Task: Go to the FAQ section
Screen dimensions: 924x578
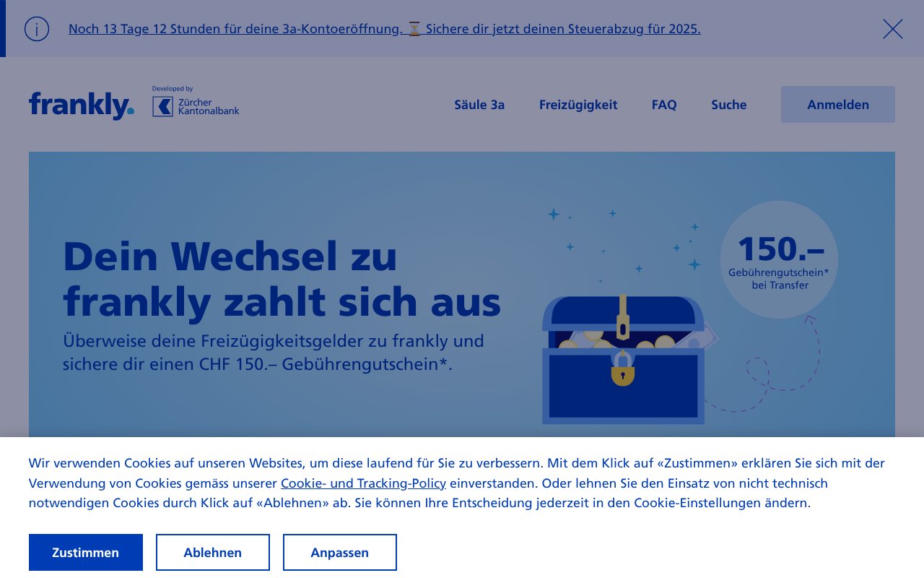Action: (x=663, y=105)
